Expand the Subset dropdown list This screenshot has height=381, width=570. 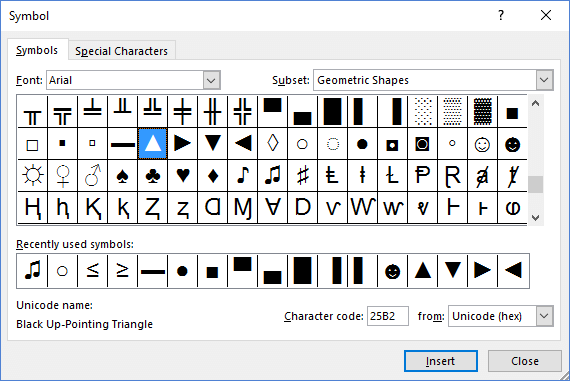[x=544, y=80]
